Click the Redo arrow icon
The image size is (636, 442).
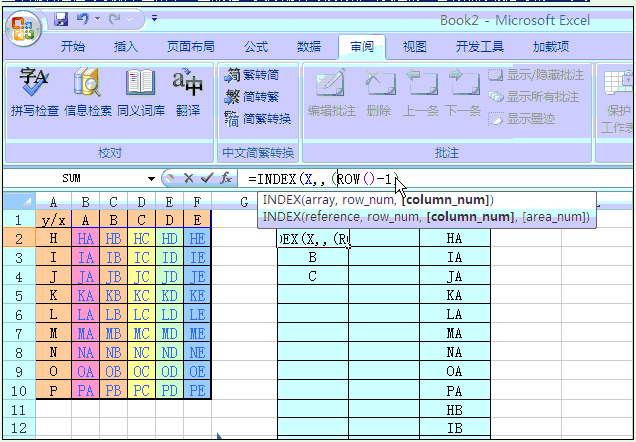point(115,19)
